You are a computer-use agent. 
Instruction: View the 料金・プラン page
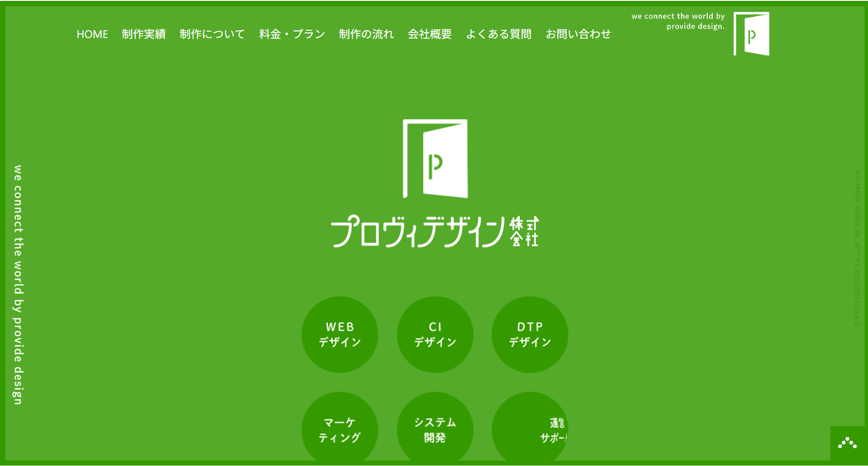(x=290, y=34)
